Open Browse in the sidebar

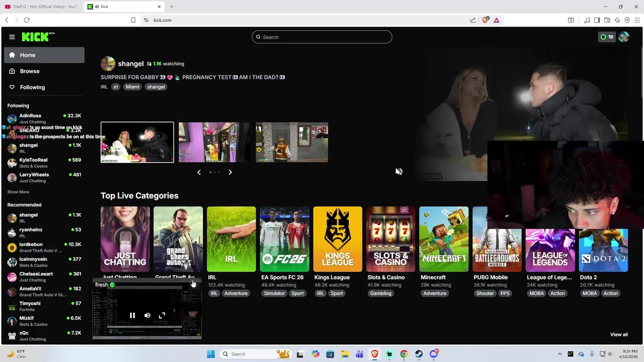[x=44, y=71]
